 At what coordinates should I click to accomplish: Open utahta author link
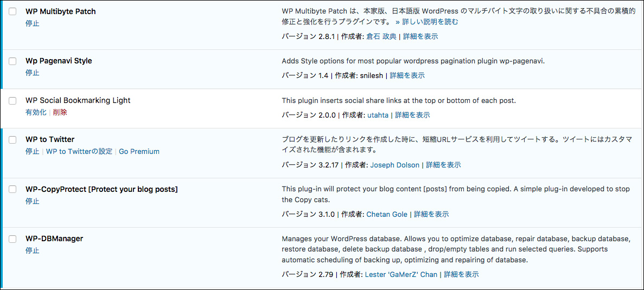click(x=378, y=115)
